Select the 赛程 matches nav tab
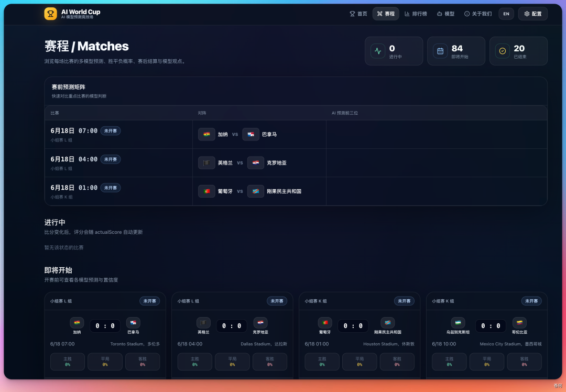This screenshot has height=392, width=566. coord(386,14)
